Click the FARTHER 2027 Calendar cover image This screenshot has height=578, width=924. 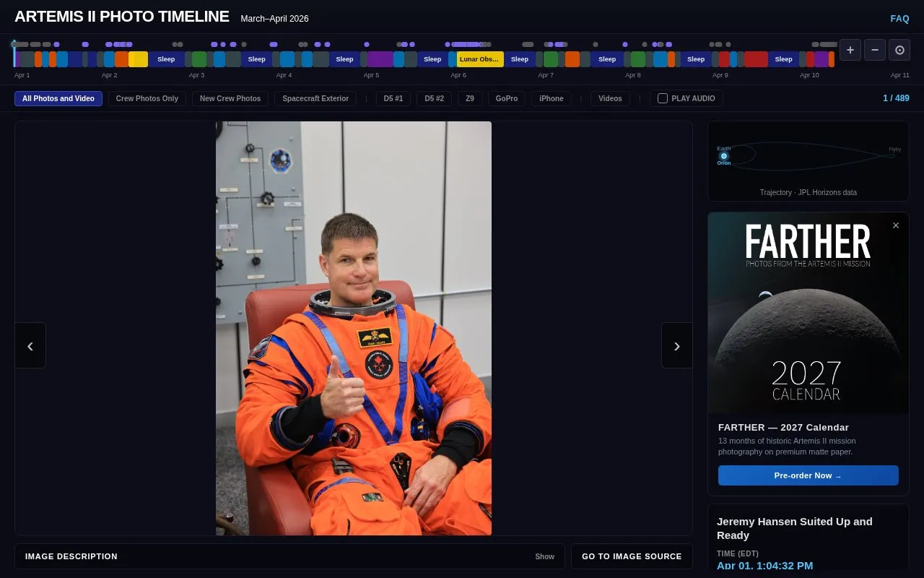808,313
